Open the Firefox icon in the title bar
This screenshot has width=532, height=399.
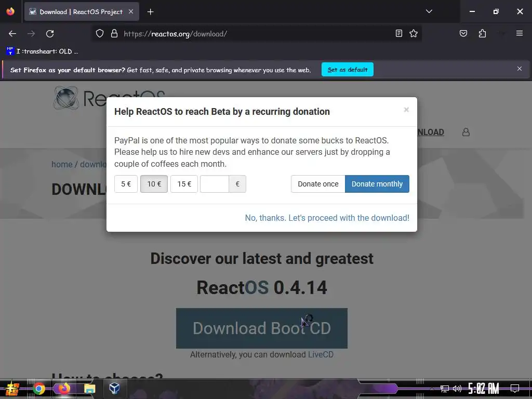pos(10,11)
